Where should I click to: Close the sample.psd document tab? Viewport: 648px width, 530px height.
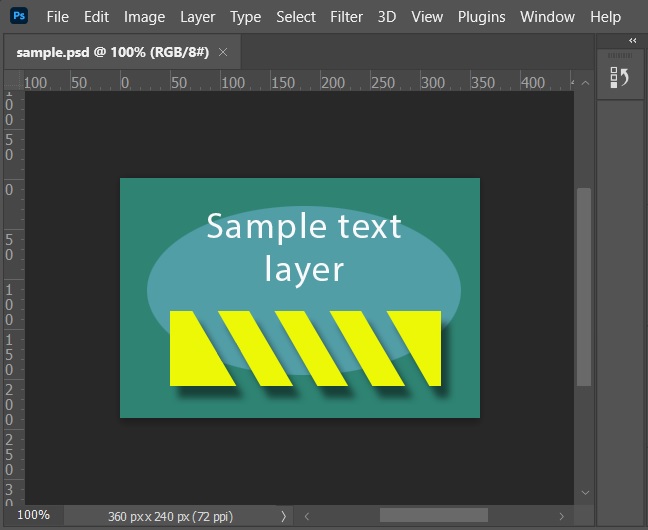point(223,52)
